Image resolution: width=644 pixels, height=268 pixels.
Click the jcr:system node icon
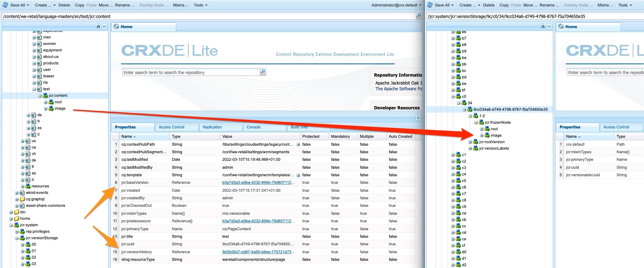click(x=17, y=225)
